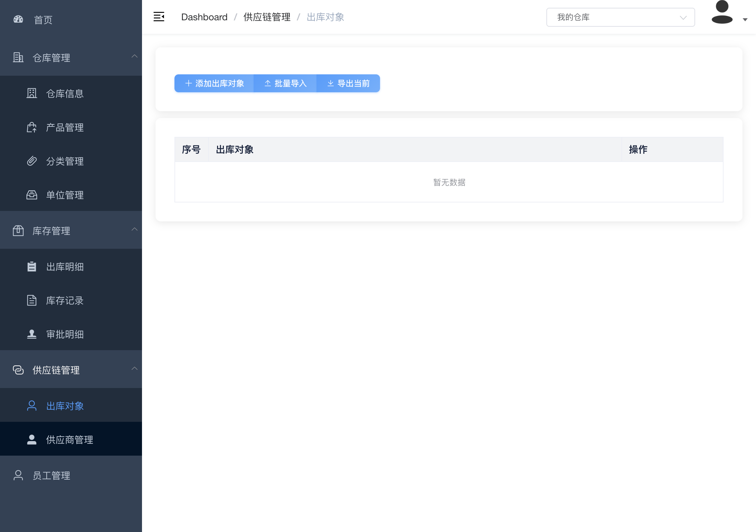
Task: Click the stamp icon for 审批明细
Action: click(32, 334)
